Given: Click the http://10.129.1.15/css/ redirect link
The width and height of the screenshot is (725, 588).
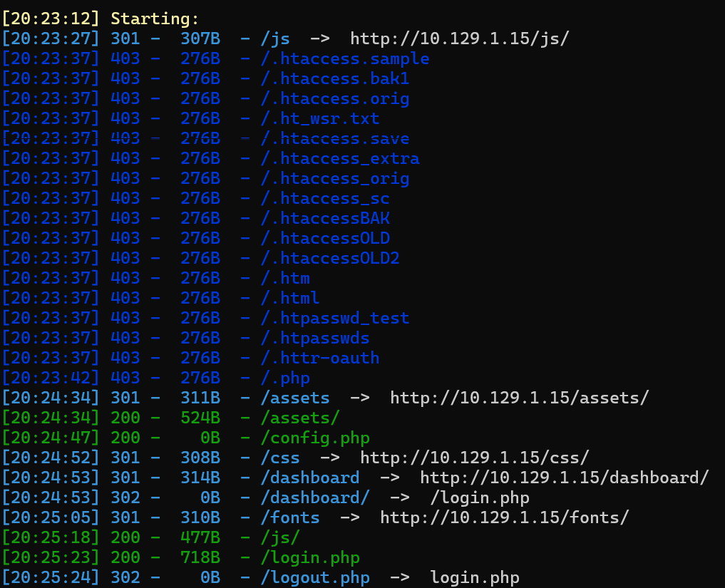Looking at the screenshot, I should (x=474, y=458).
